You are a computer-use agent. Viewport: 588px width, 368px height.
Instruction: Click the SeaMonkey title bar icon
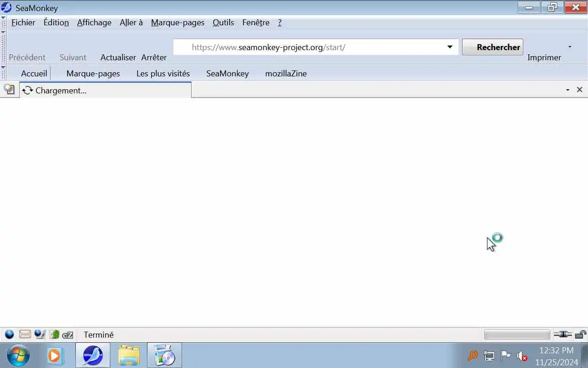[x=6, y=8]
